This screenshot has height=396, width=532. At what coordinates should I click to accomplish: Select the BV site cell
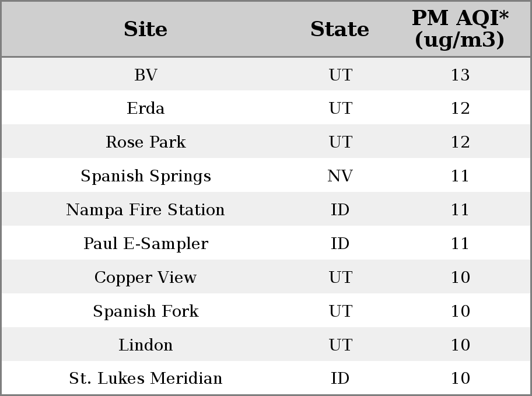coord(146,75)
